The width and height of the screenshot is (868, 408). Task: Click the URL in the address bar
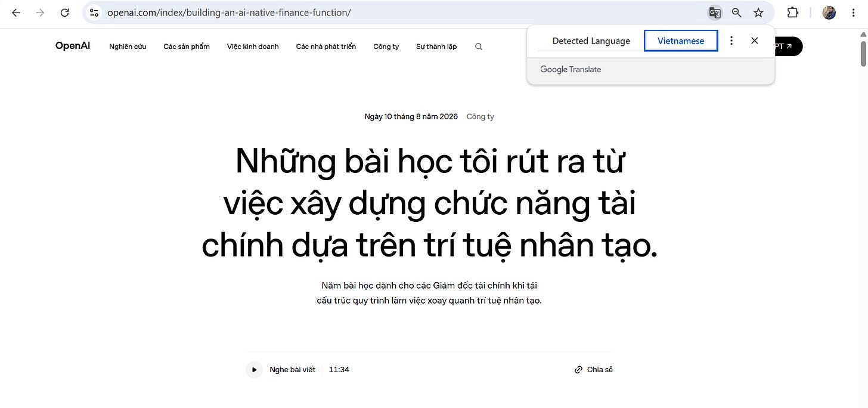click(x=229, y=13)
